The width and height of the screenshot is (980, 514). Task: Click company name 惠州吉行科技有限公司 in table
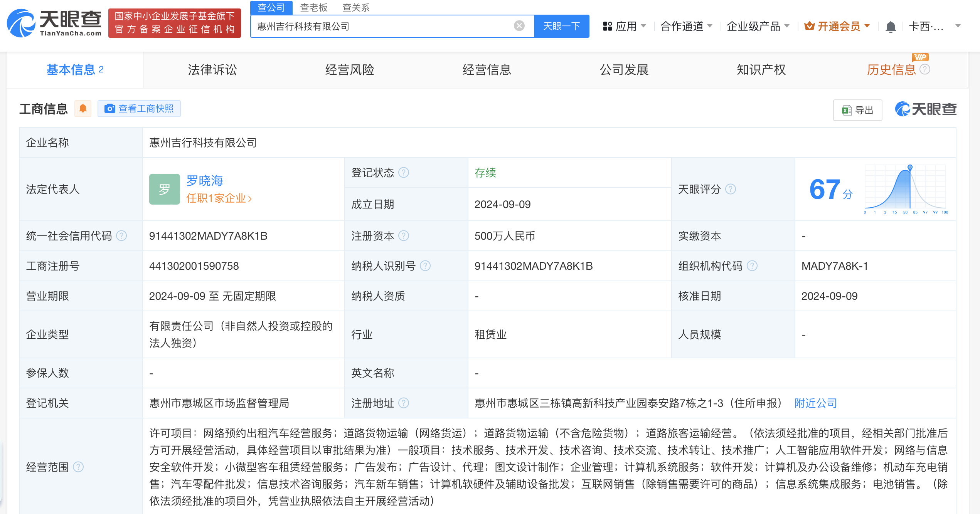coord(203,143)
